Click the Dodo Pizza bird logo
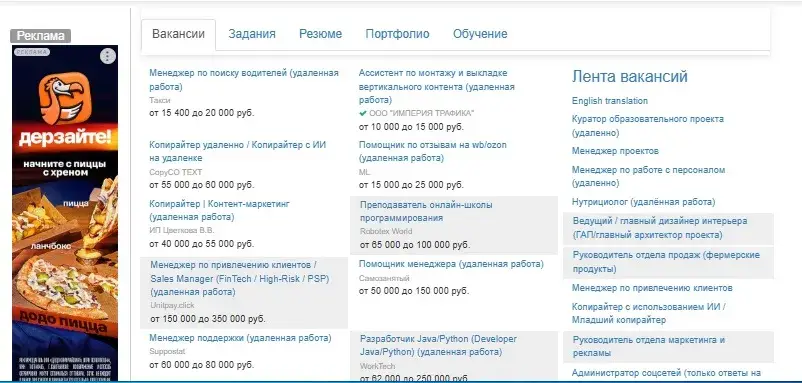 pyautogui.click(x=64, y=98)
